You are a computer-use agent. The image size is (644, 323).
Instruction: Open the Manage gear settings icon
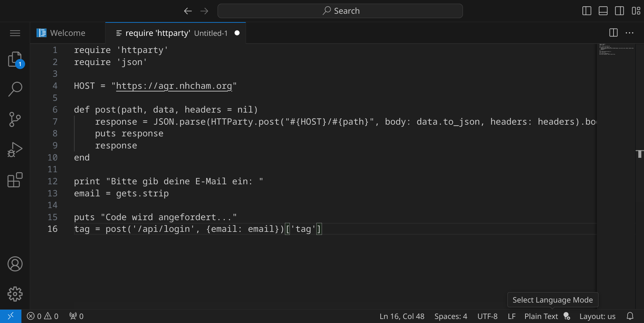(15, 294)
